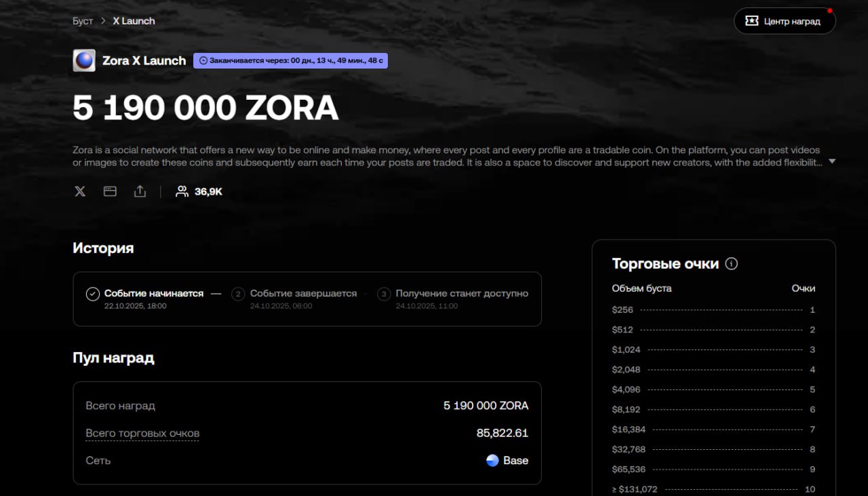Screen dimensions: 868x496
Task: Click the date 24.10.2025, 11:00
Action: point(427,306)
